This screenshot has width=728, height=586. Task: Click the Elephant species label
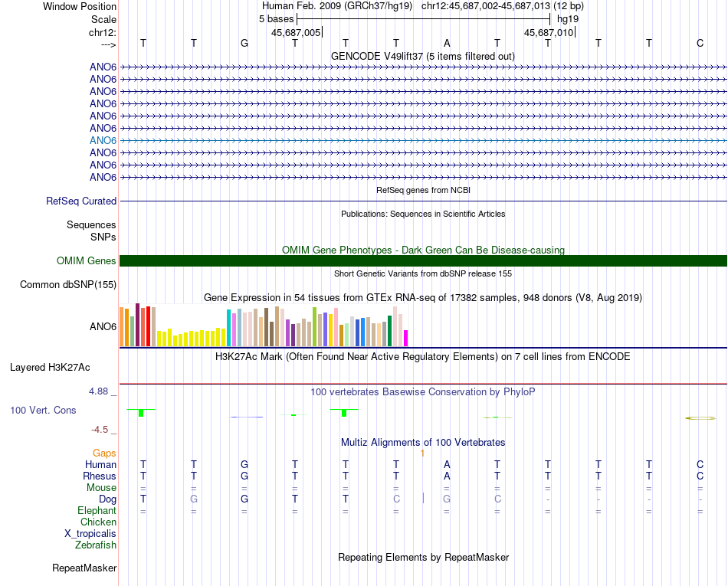97,511
